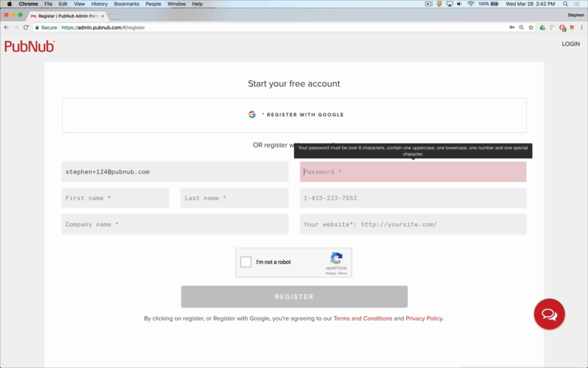Viewport: 588px width, 368px height.
Task: Click the Last name field
Action: click(234, 198)
